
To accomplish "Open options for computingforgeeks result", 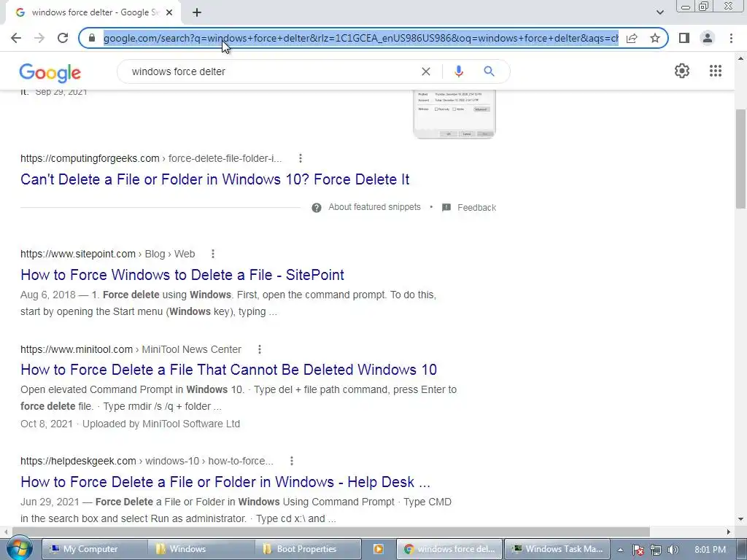I will click(300, 158).
